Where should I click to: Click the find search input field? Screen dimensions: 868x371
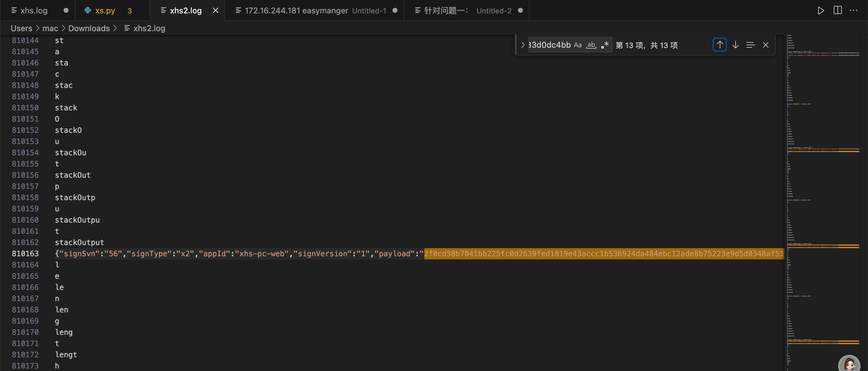[549, 45]
